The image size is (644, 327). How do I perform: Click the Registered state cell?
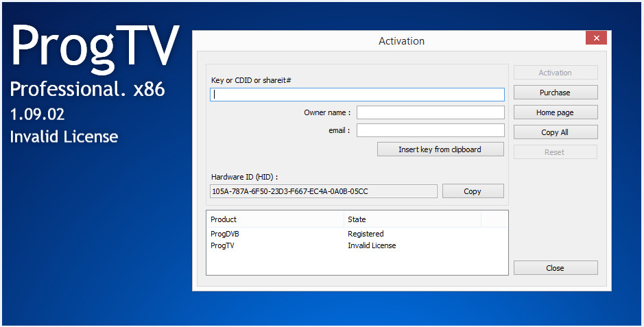coord(366,234)
